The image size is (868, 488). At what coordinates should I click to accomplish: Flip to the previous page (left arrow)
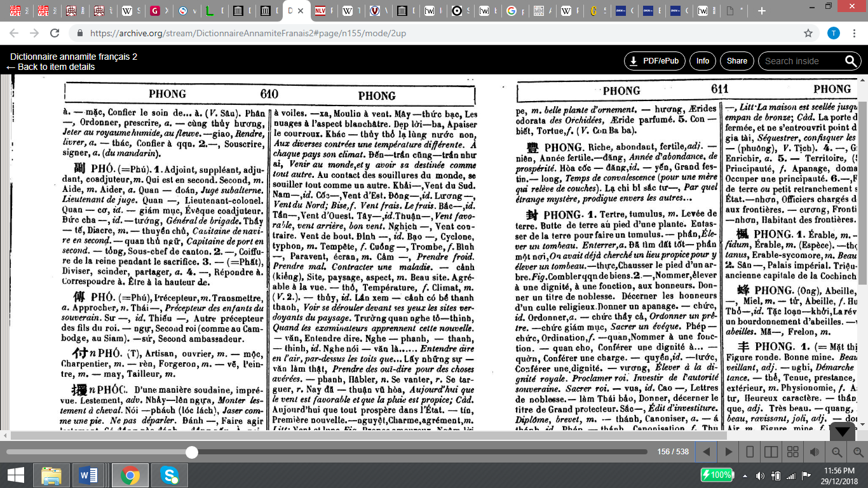(706, 452)
